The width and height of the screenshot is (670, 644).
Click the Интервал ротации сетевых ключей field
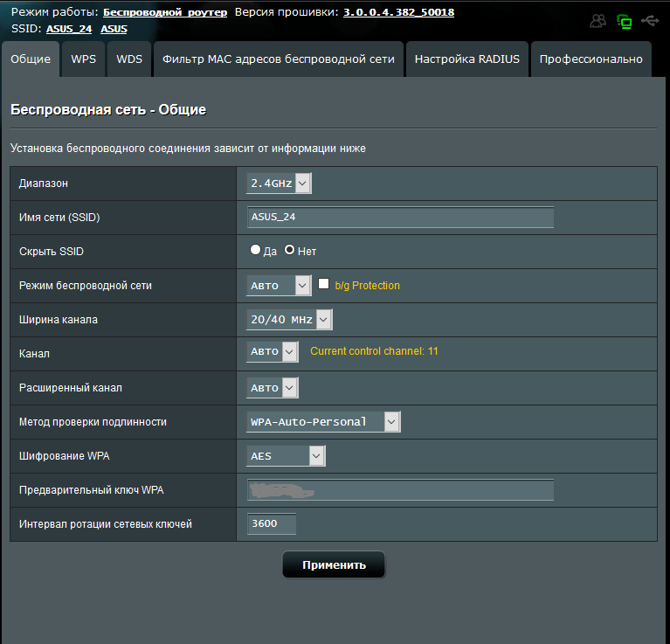[272, 524]
